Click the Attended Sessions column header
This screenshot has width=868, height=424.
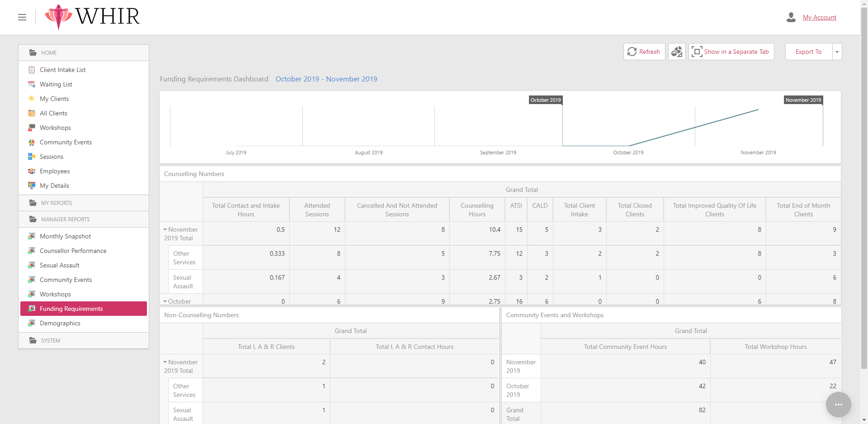tap(317, 210)
